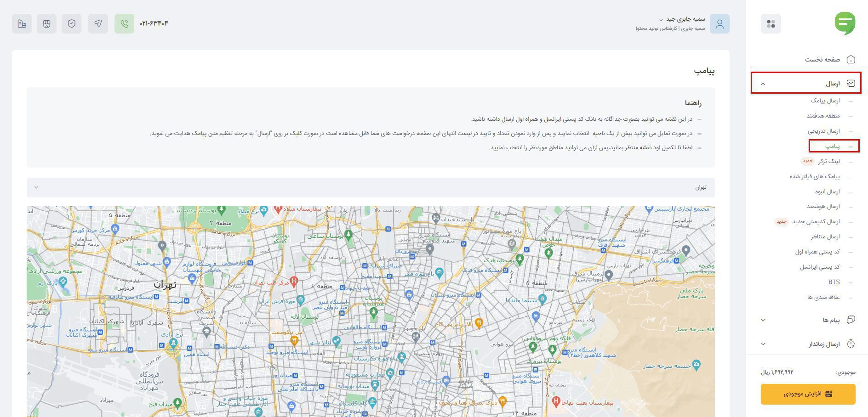Click مرکز قلب تهران hospital marker
868x417 pixels.
(294, 281)
